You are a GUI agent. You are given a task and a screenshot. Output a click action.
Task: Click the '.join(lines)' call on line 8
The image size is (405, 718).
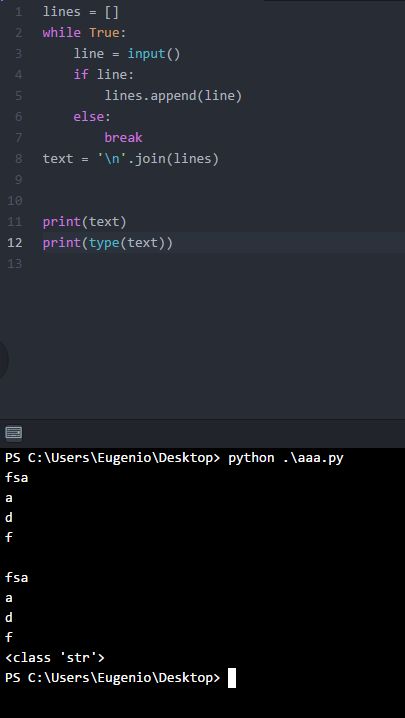click(176, 159)
